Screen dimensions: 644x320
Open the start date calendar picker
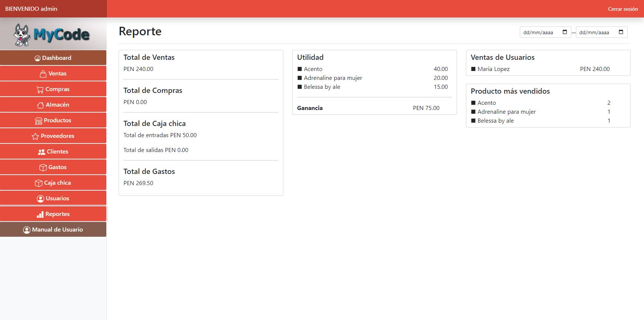[x=564, y=32]
